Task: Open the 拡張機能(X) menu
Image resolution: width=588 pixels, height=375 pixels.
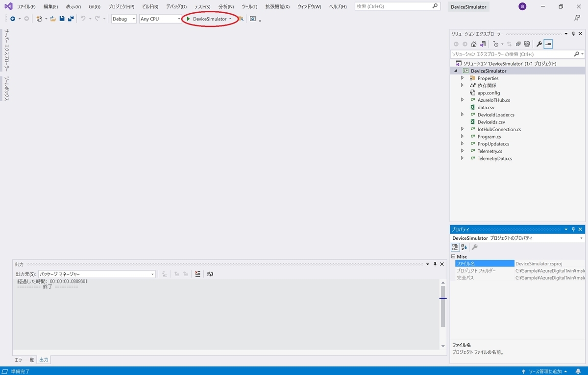Action: (x=277, y=6)
